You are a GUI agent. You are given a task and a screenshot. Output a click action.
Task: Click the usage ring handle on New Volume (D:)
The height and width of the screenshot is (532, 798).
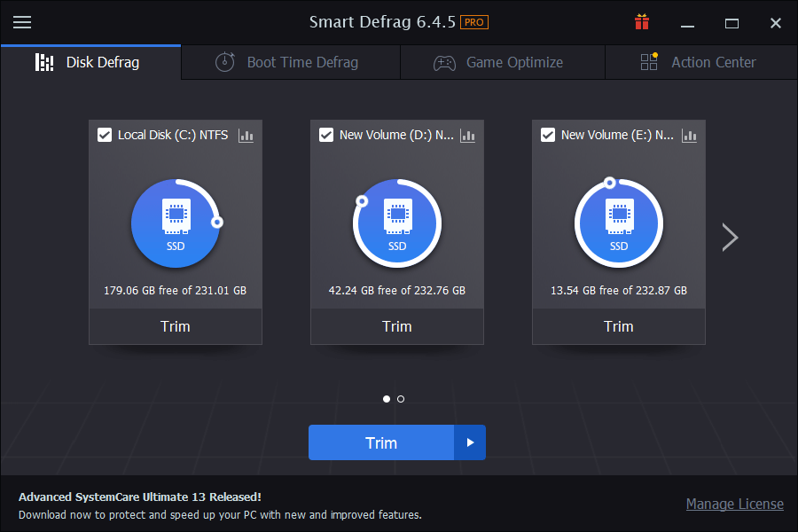(x=362, y=201)
